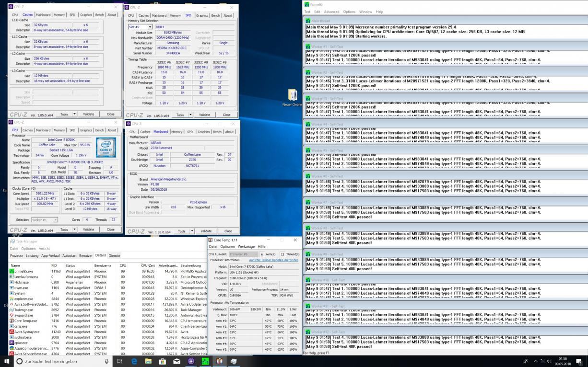The width and height of the screenshot is (588, 367).
Task: Sort by the Arbeitsspei... column header
Action: click(x=168, y=265)
